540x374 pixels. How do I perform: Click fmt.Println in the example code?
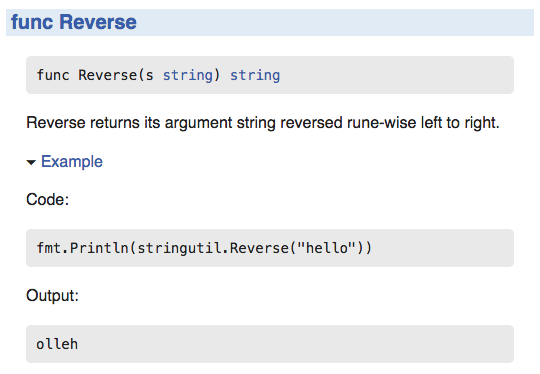82,248
